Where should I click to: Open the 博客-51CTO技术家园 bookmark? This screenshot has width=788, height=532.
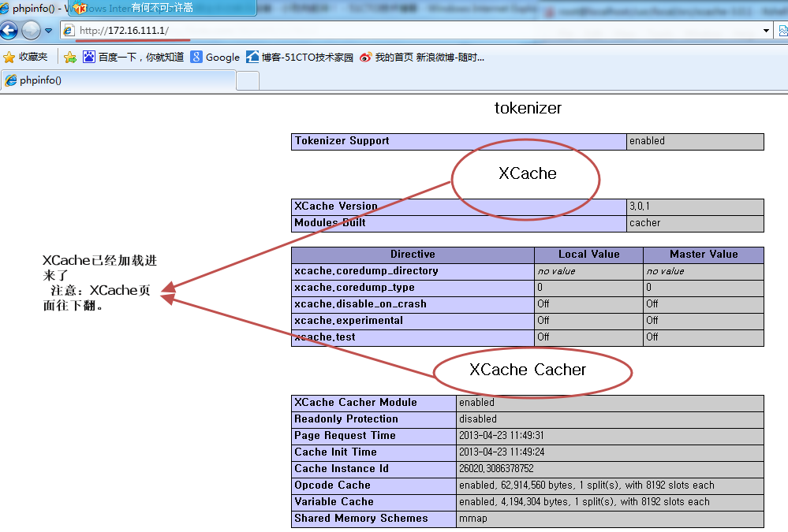300,57
